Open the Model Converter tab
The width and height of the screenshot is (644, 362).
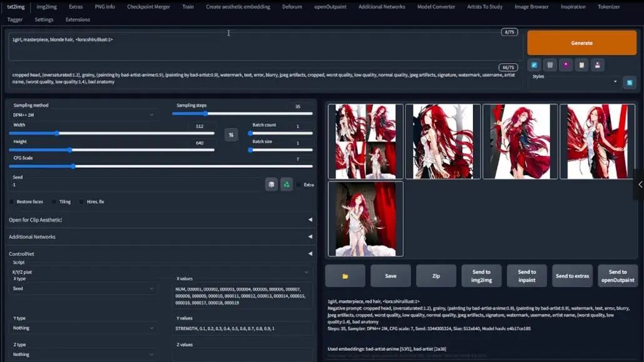tap(436, 7)
